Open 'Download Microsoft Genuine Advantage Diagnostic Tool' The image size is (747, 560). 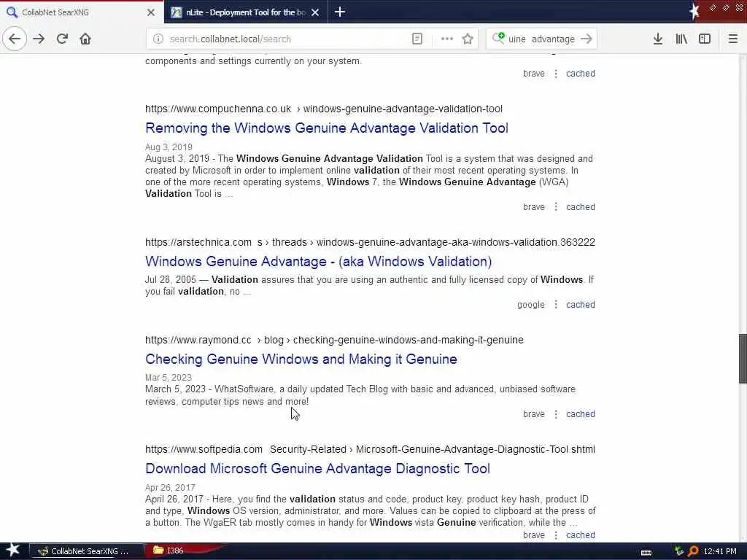[x=317, y=468]
